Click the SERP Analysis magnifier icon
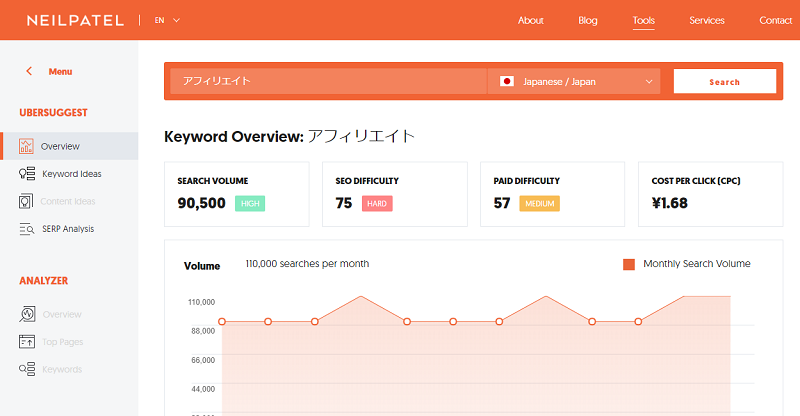Image resolution: width=800 pixels, height=416 pixels. pyautogui.click(x=27, y=229)
